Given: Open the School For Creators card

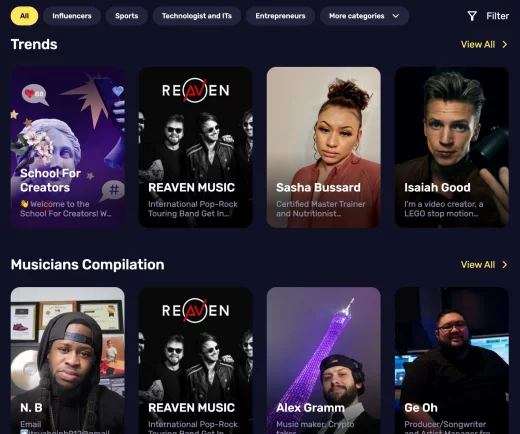Looking at the screenshot, I should tap(68, 147).
